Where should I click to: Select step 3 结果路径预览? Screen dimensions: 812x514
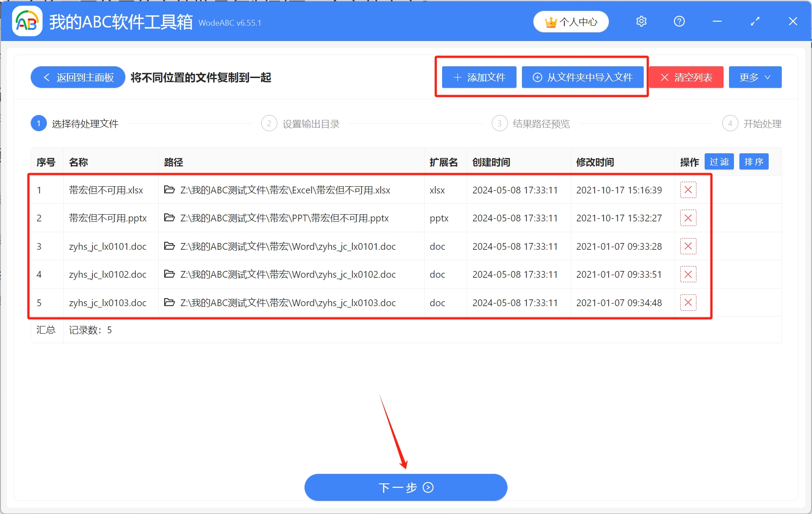coord(531,123)
